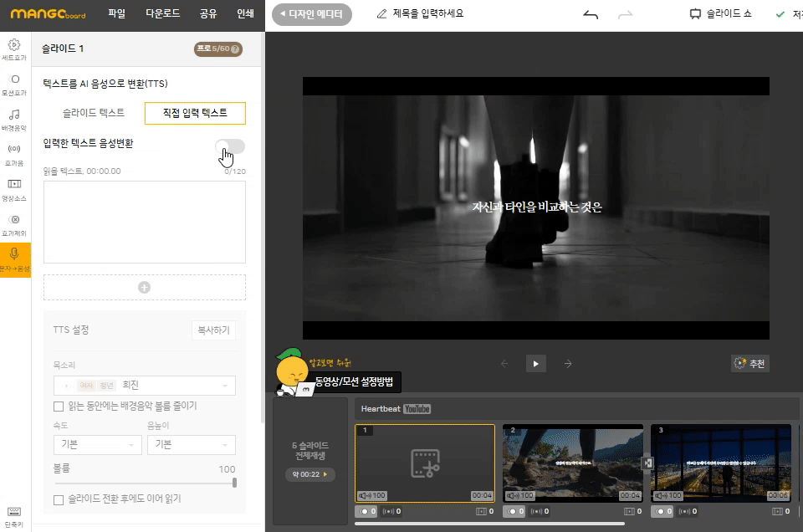This screenshot has height=532, width=803.
Task: Select the 문자→음성 microphone TTS icon
Action: click(15, 260)
